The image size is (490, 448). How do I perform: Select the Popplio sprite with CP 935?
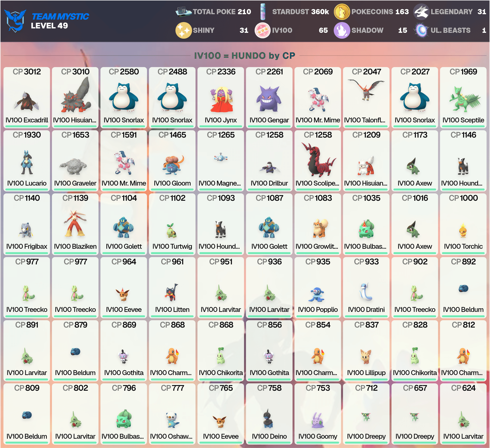coord(317,295)
